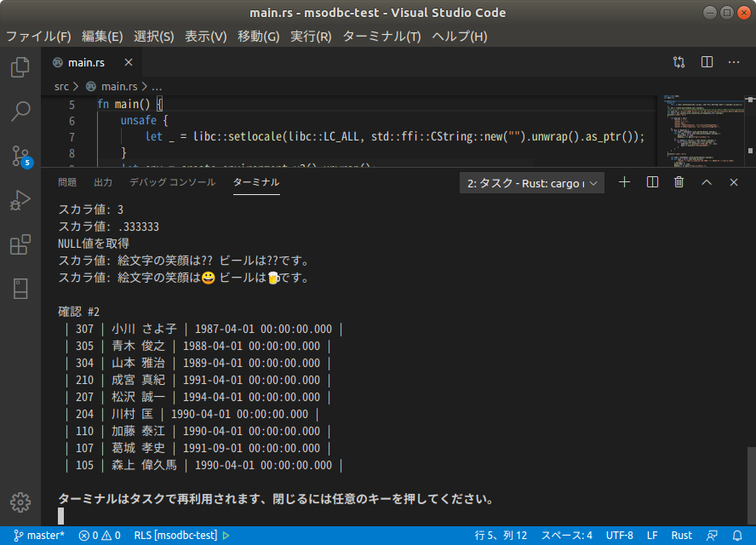This screenshot has width=756, height=545.
Task: Maximize the Visual Studio Code window
Action: [726, 13]
